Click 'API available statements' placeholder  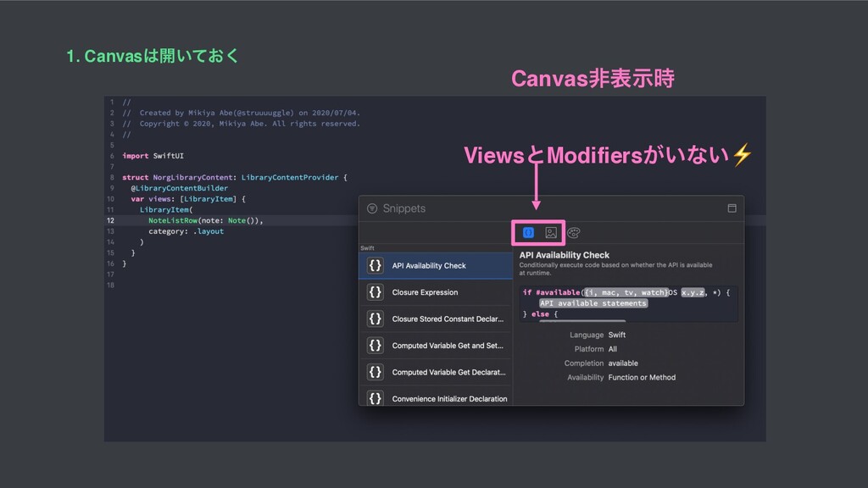pos(593,303)
